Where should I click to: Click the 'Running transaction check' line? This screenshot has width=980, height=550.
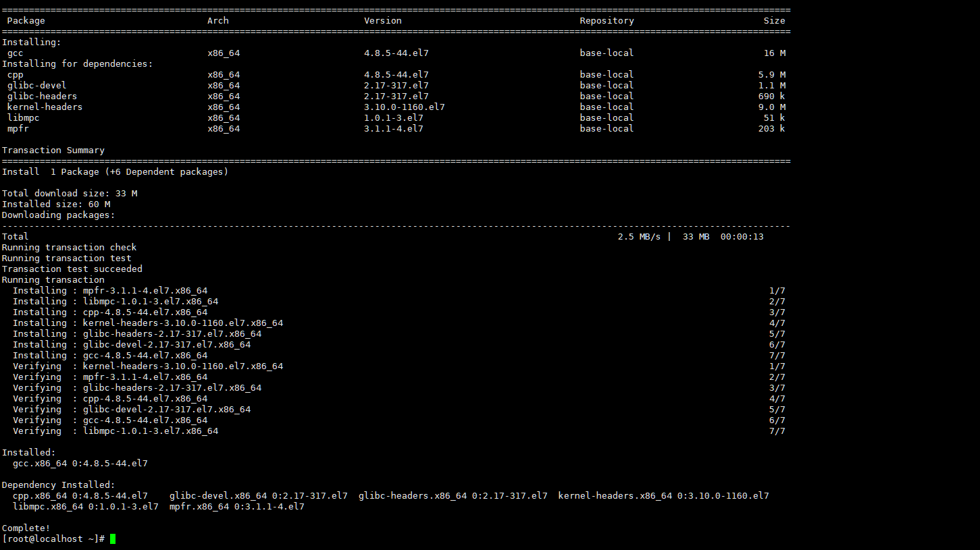tap(70, 247)
